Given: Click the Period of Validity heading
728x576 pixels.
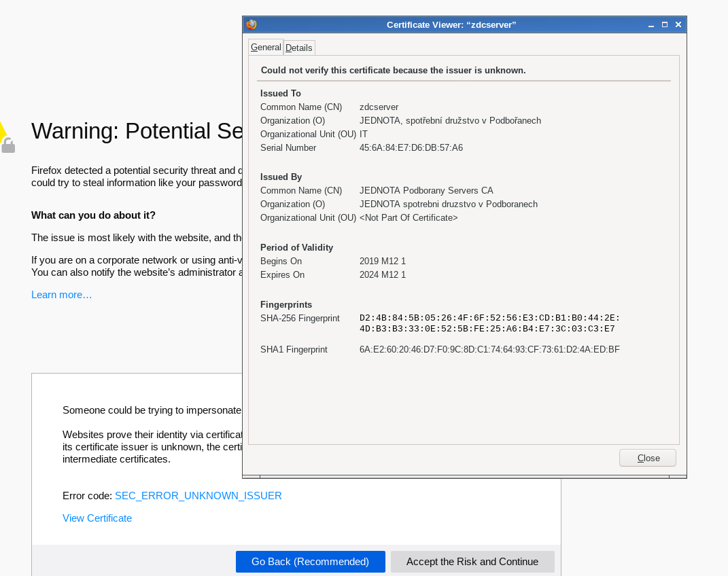Looking at the screenshot, I should (x=296, y=248).
